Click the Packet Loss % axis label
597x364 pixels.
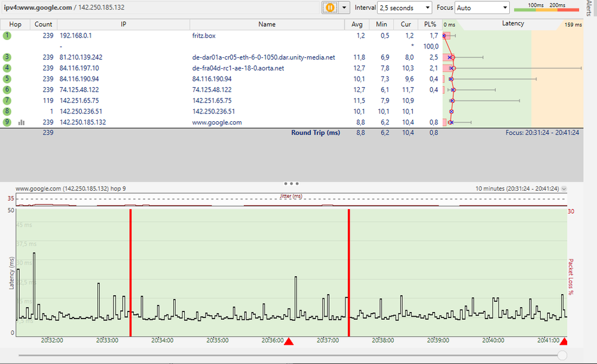point(571,277)
